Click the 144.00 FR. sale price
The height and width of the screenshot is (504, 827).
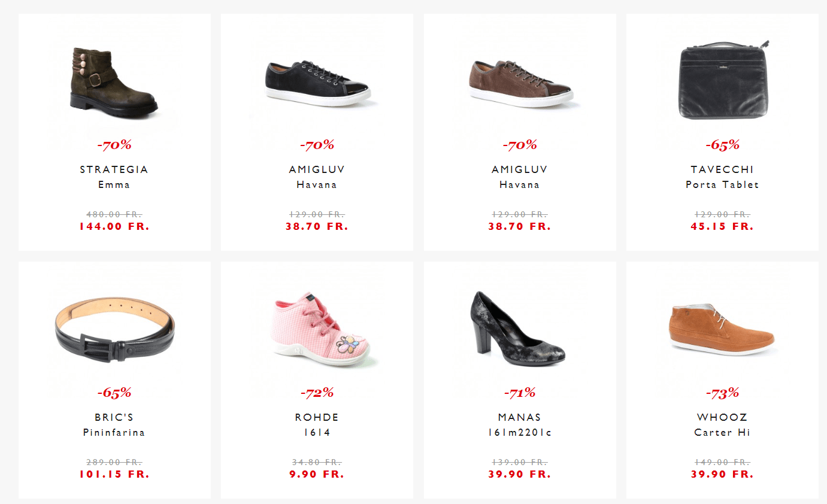tap(114, 226)
